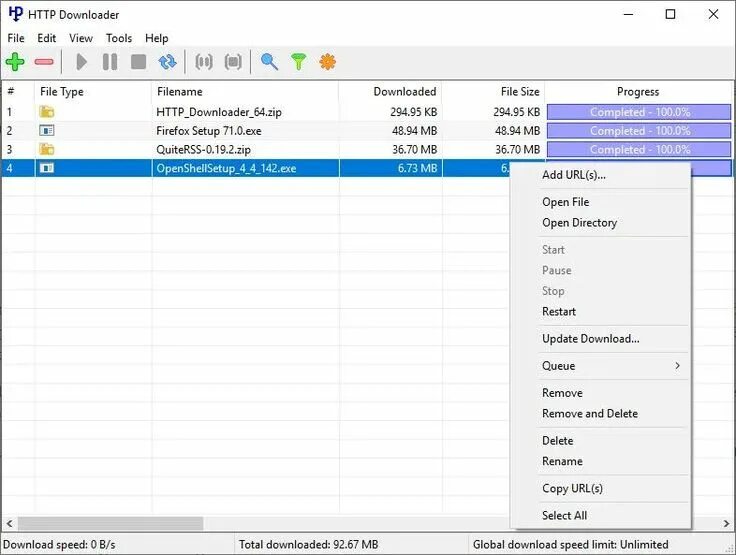736x555 pixels.
Task: Open the Edit menu
Action: [x=46, y=38]
